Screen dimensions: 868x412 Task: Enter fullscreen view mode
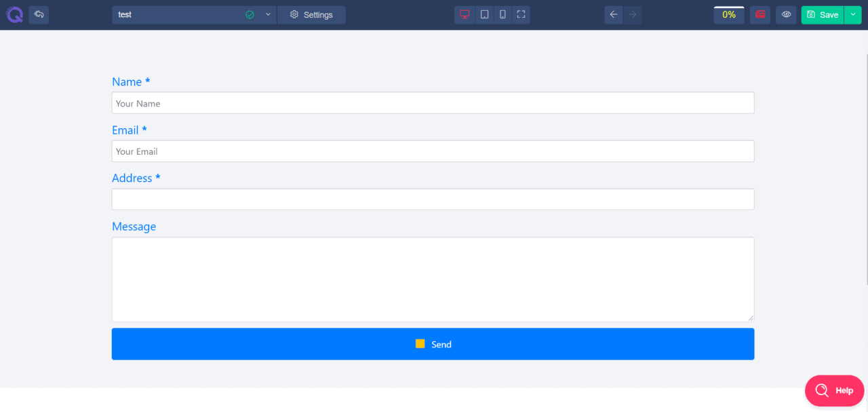pos(521,14)
